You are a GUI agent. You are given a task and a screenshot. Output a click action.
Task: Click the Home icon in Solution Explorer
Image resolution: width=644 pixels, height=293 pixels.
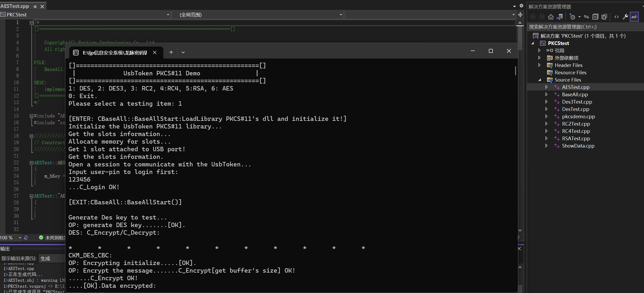(x=551, y=17)
